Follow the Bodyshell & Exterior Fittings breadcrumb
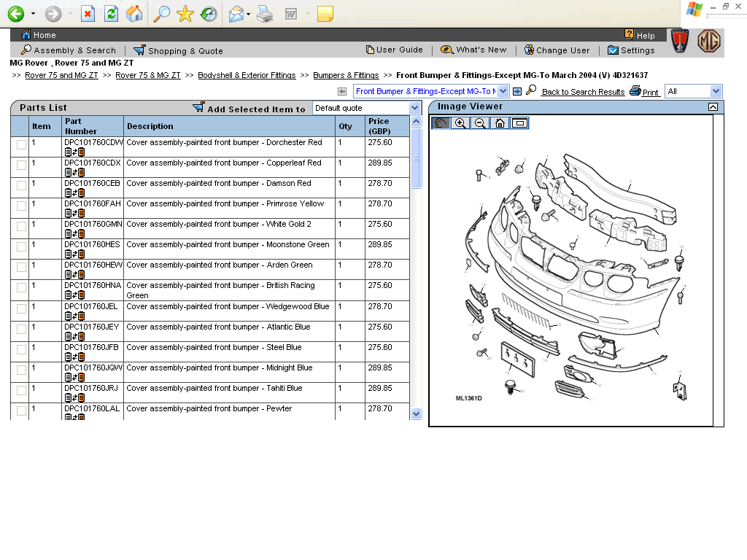This screenshot has width=747, height=560. point(247,75)
